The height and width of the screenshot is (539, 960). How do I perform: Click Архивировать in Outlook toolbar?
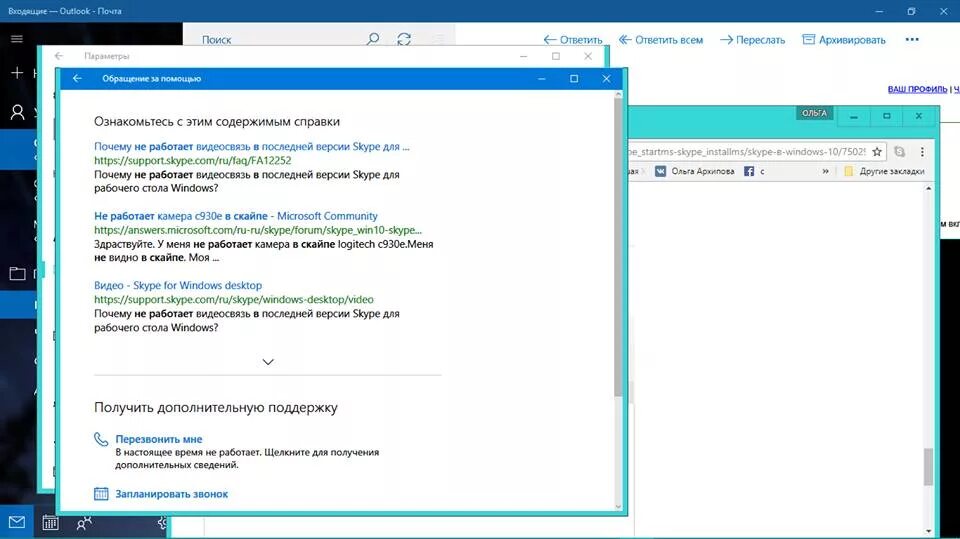coord(844,40)
